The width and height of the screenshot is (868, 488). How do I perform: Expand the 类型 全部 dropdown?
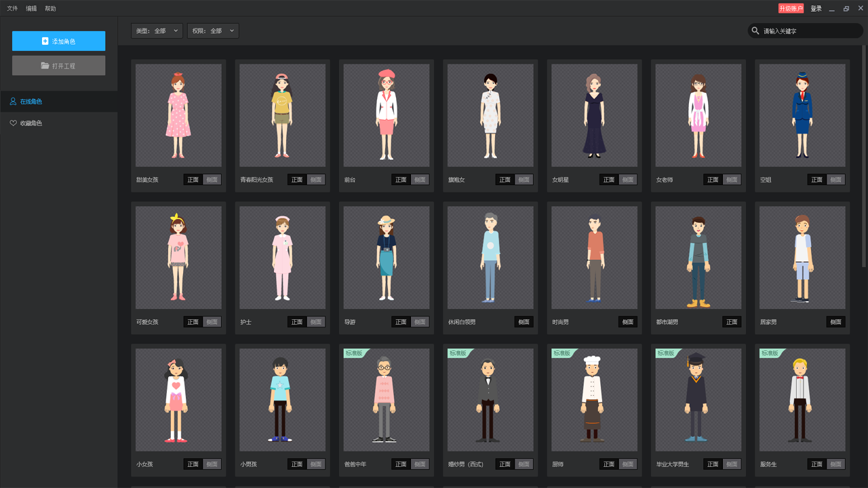(157, 31)
